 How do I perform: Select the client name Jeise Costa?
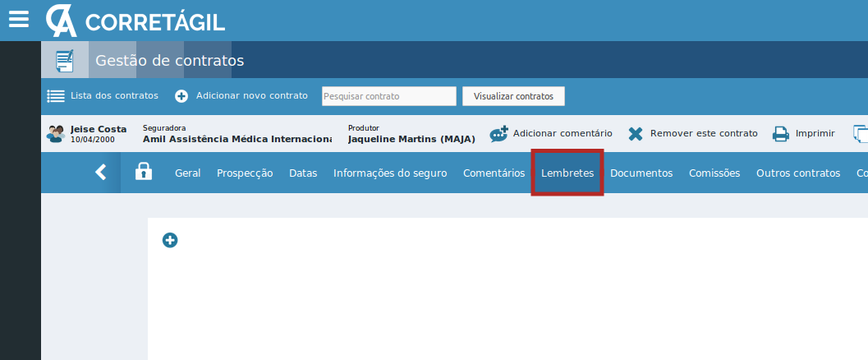pos(99,129)
